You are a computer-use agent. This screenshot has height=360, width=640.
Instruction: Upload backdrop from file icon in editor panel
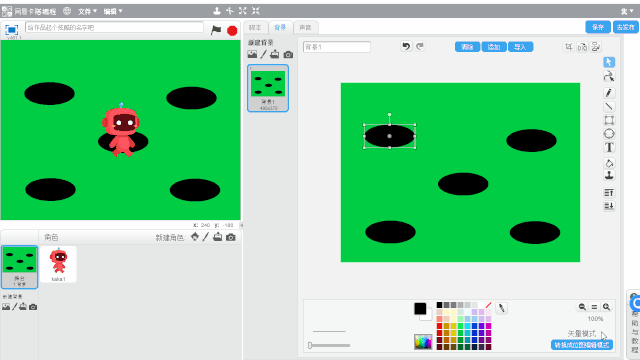(275, 54)
